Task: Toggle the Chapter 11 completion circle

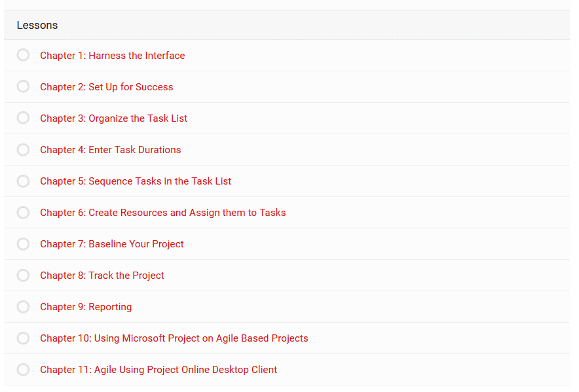Action: point(23,369)
